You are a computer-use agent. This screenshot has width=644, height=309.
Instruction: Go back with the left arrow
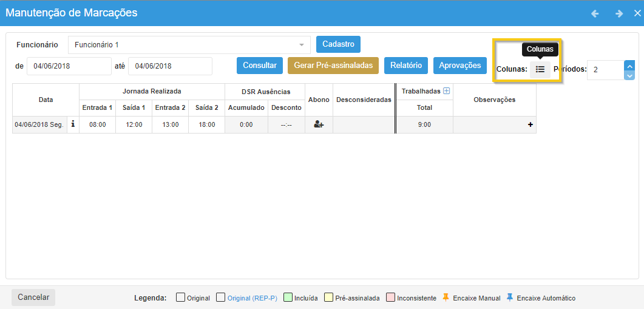pos(595,13)
